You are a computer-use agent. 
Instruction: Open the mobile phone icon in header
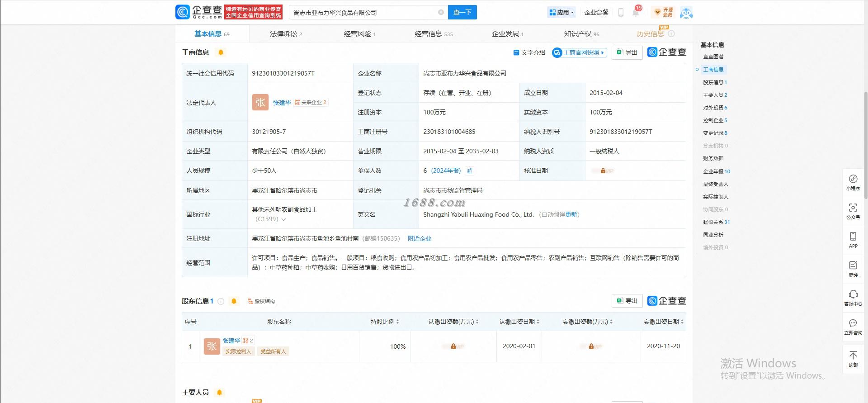tap(621, 12)
